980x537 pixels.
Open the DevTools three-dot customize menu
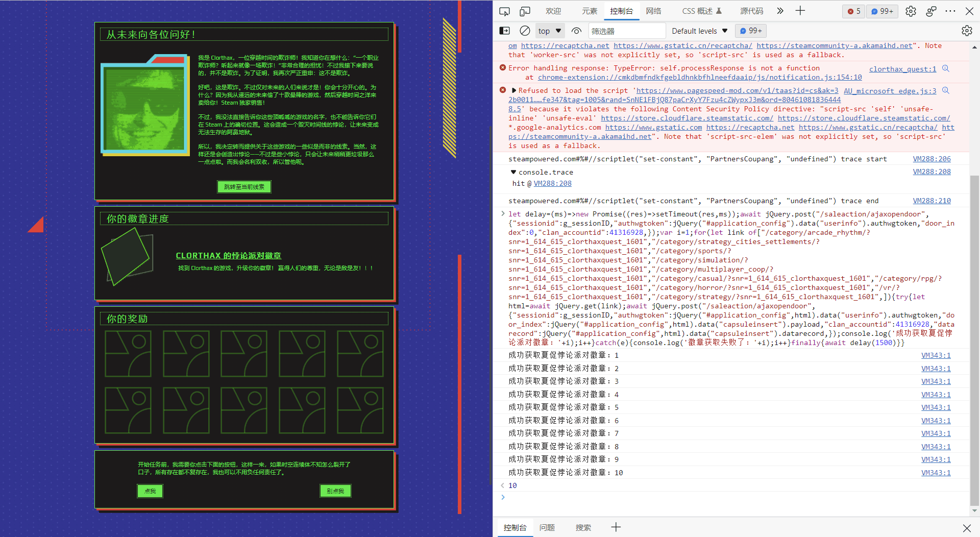coord(950,11)
